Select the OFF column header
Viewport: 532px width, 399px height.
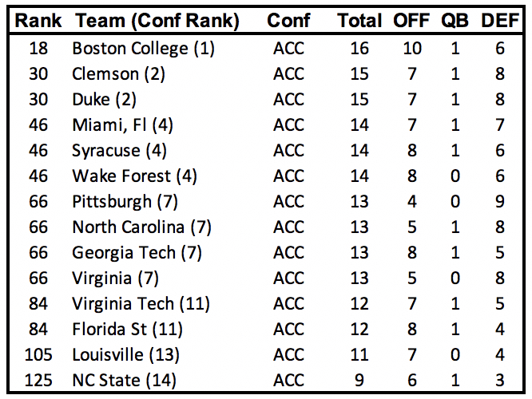pos(411,22)
